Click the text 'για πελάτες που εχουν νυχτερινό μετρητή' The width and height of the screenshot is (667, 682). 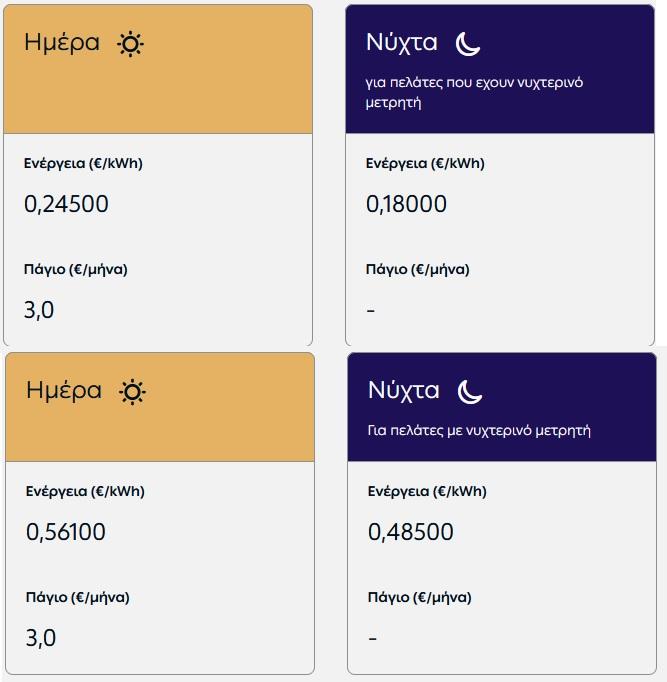click(x=474, y=92)
